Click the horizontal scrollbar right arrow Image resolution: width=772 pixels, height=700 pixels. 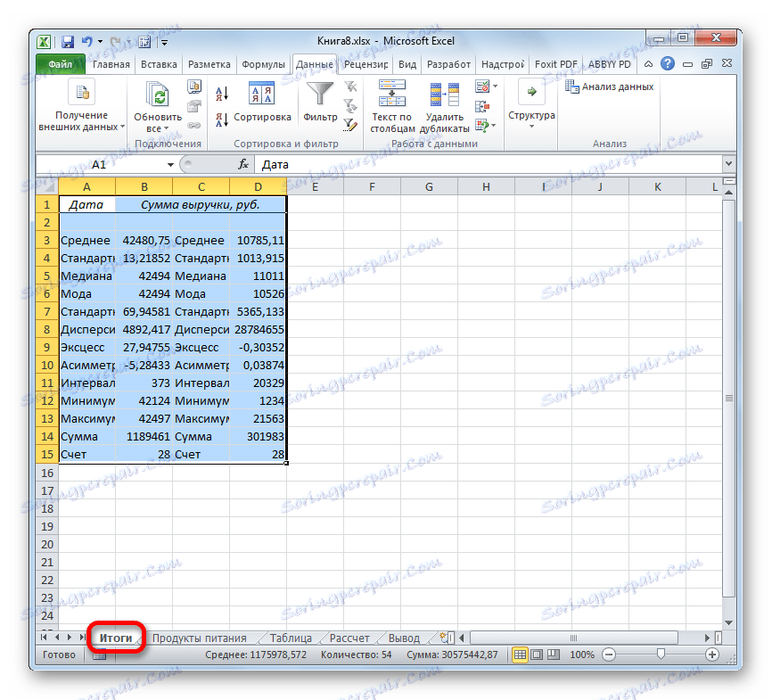707,638
